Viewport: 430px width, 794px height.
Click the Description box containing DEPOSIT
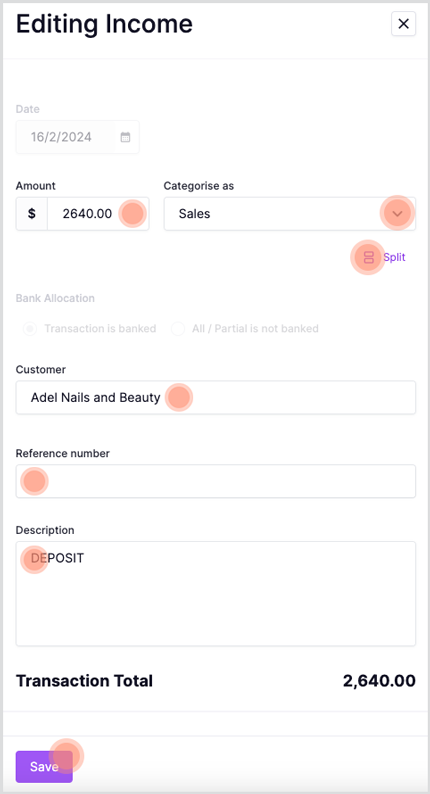(x=216, y=593)
